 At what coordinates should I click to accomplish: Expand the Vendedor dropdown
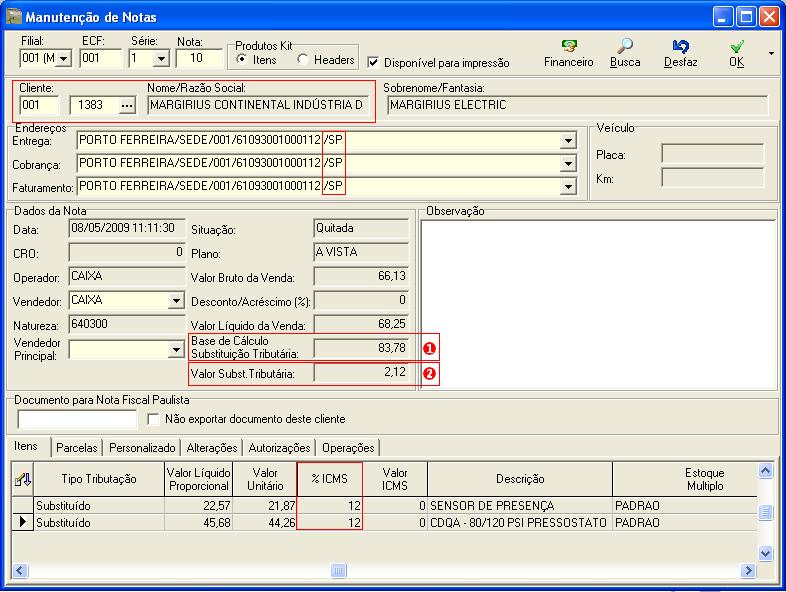[176, 301]
